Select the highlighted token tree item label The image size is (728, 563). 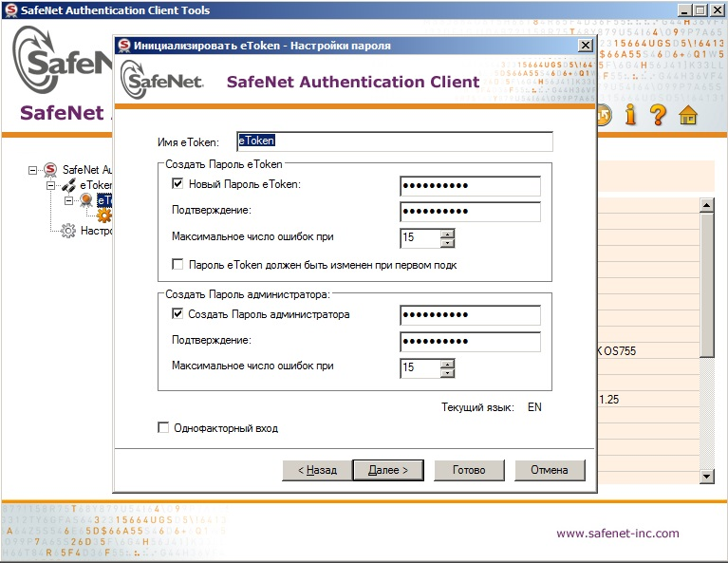104,200
